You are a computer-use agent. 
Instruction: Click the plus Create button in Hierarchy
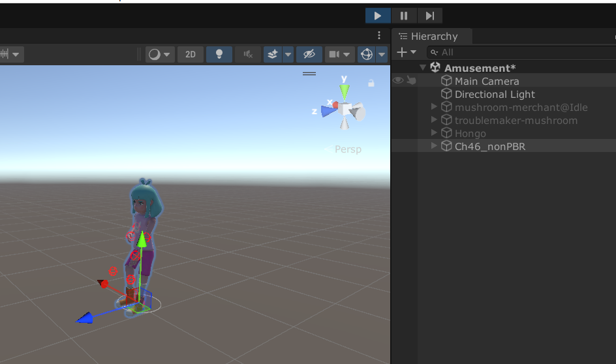pyautogui.click(x=401, y=52)
